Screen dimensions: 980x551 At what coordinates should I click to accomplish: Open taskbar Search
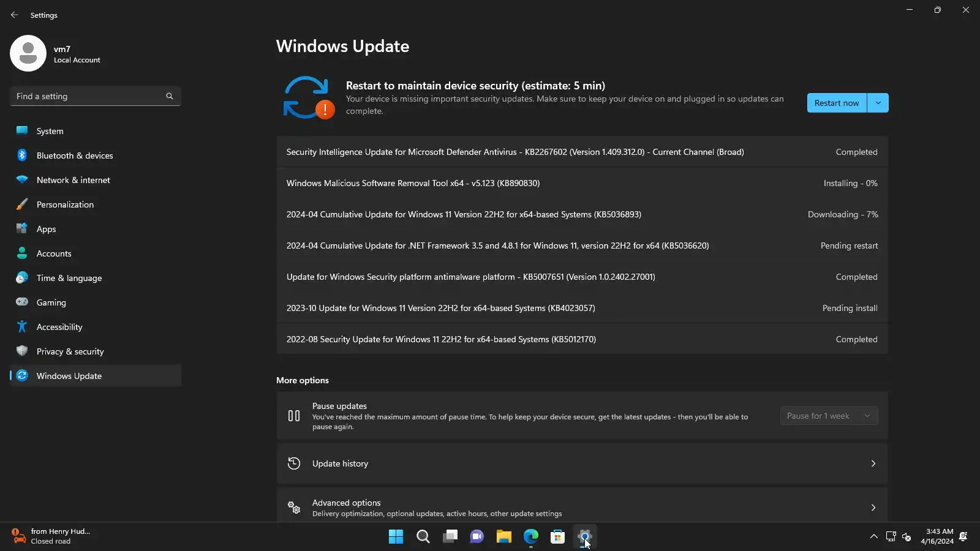pyautogui.click(x=423, y=537)
